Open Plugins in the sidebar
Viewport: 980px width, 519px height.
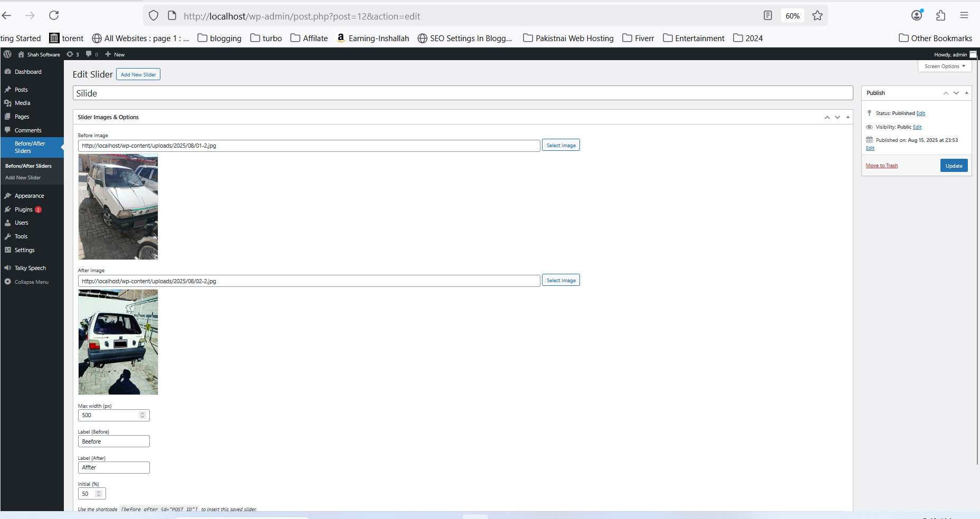point(23,209)
